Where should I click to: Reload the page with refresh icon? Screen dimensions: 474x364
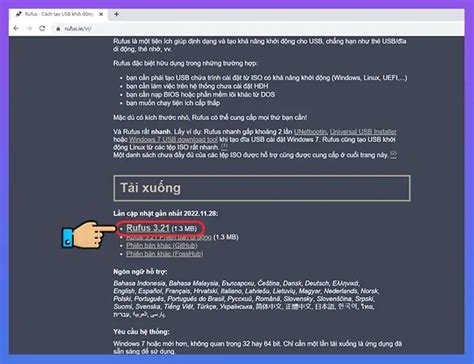tap(42, 28)
